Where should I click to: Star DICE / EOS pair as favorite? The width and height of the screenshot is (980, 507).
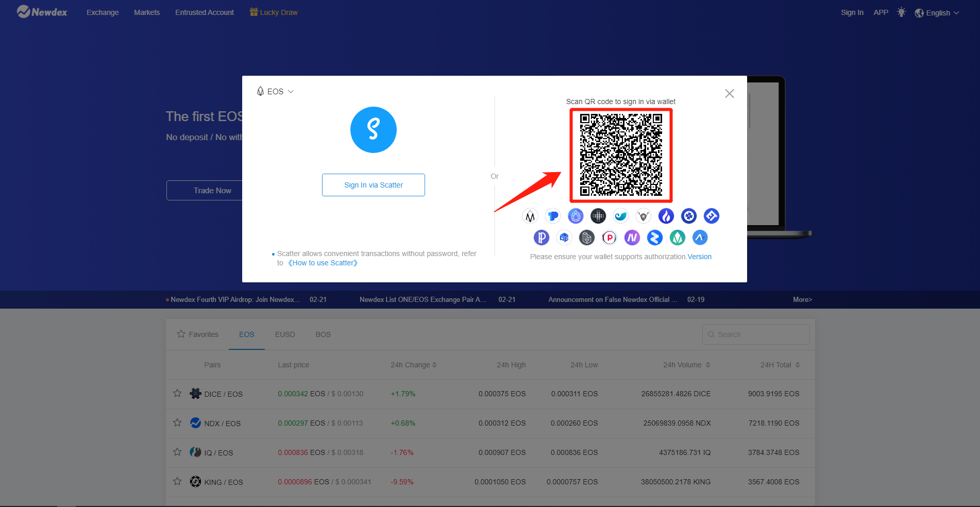tap(177, 394)
